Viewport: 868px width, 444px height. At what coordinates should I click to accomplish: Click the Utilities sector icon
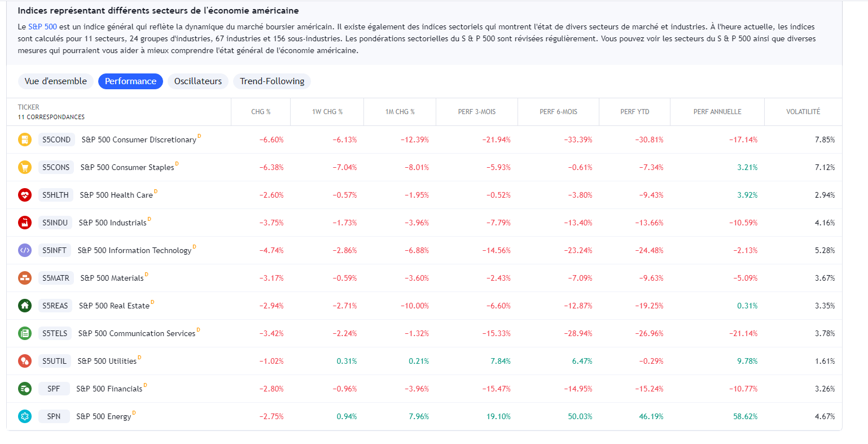(24, 361)
